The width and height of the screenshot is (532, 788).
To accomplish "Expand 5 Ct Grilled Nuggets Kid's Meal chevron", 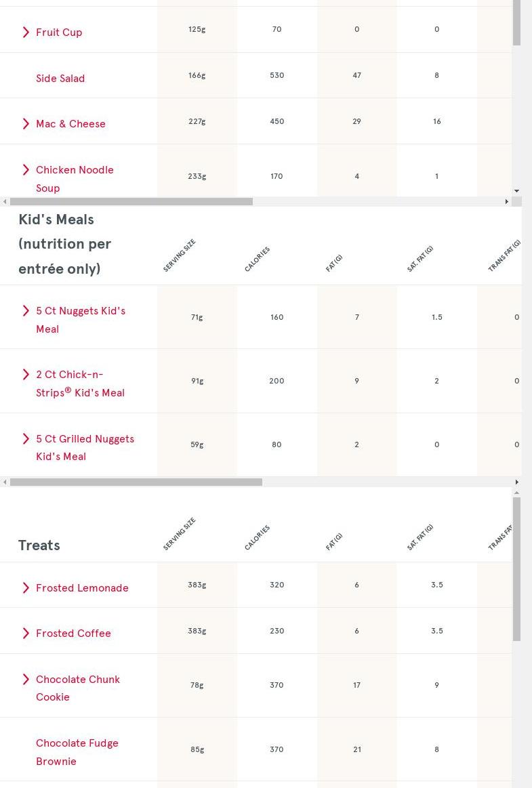I will pos(26,439).
